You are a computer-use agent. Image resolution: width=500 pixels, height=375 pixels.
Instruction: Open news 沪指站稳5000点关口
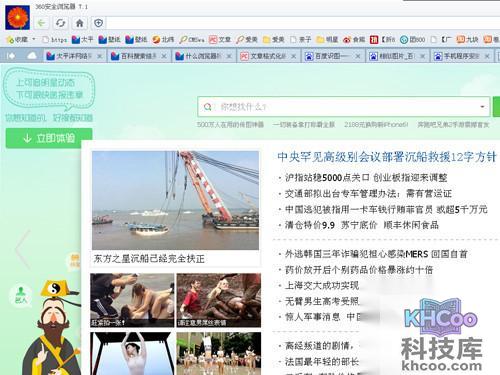(x=328, y=178)
